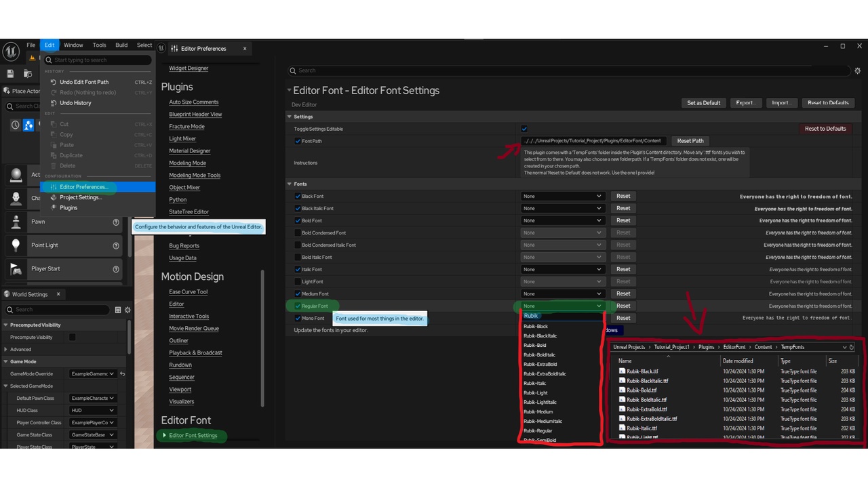
Task: Open World Settings gear options
Action: pyautogui.click(x=127, y=310)
